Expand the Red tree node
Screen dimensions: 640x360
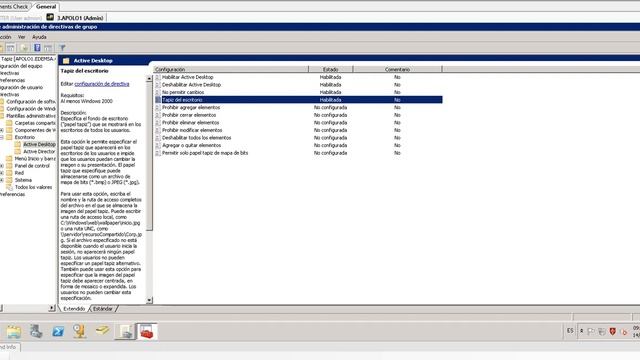tap(2, 173)
